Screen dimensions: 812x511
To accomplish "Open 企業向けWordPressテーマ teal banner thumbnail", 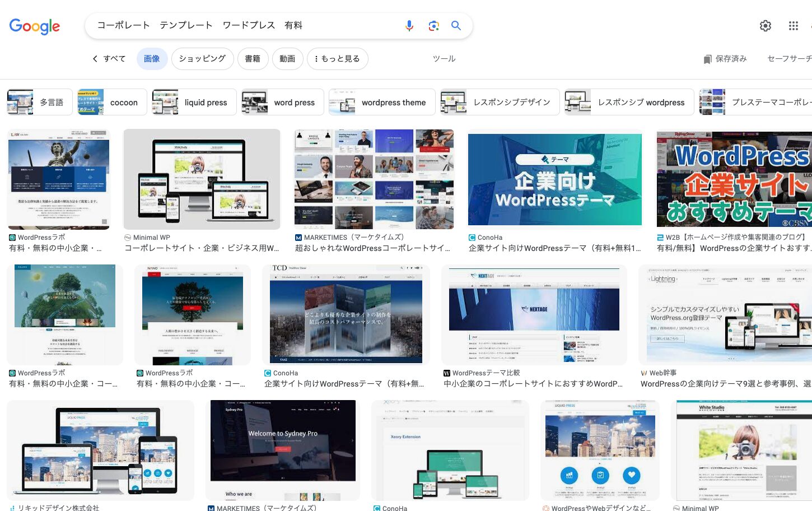I will [554, 179].
